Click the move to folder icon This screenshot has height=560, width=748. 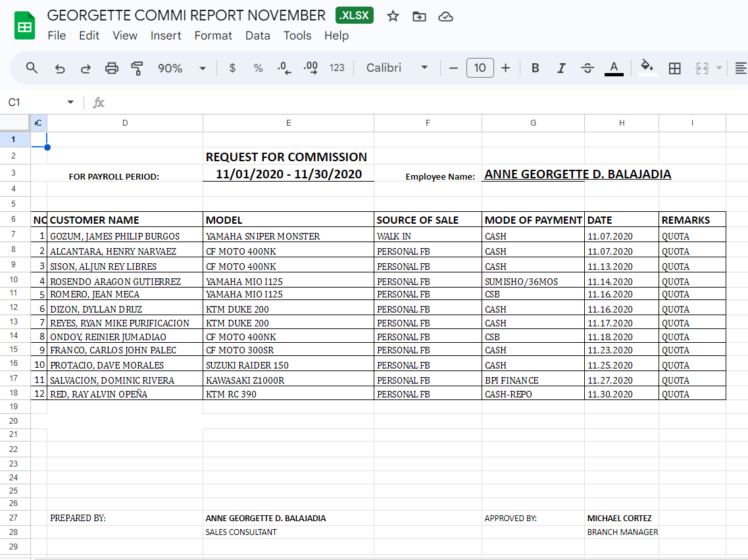pyautogui.click(x=419, y=16)
